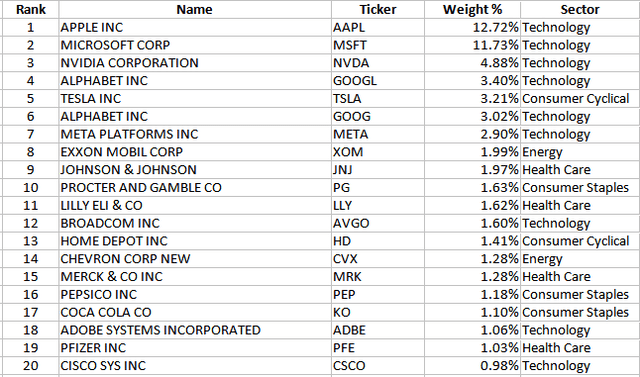Click the ADOBE SYSTEMS INCORPORATED cell
Viewport: 640px width, 377px height.
click(x=195, y=330)
